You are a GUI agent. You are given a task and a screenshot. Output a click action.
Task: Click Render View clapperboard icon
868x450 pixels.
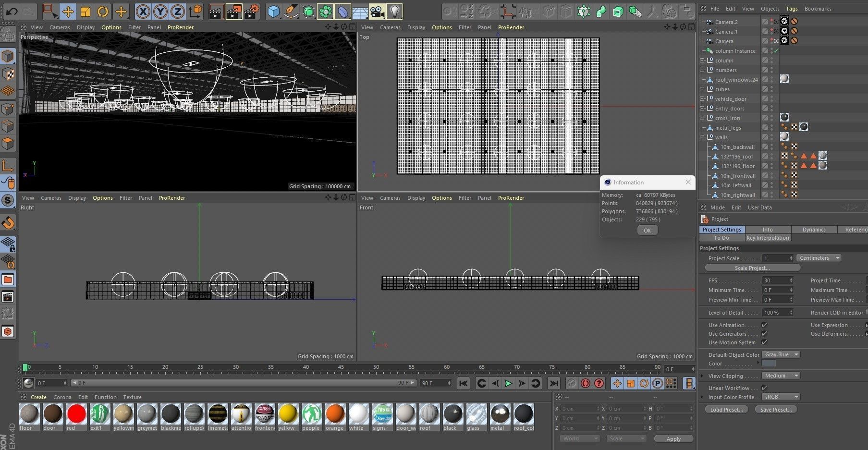pyautogui.click(x=216, y=12)
